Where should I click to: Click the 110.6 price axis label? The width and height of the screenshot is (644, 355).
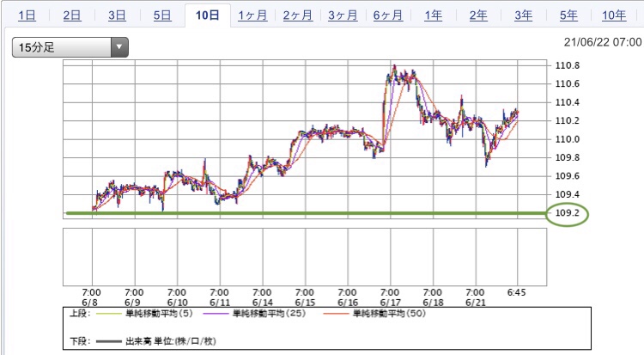pos(568,84)
